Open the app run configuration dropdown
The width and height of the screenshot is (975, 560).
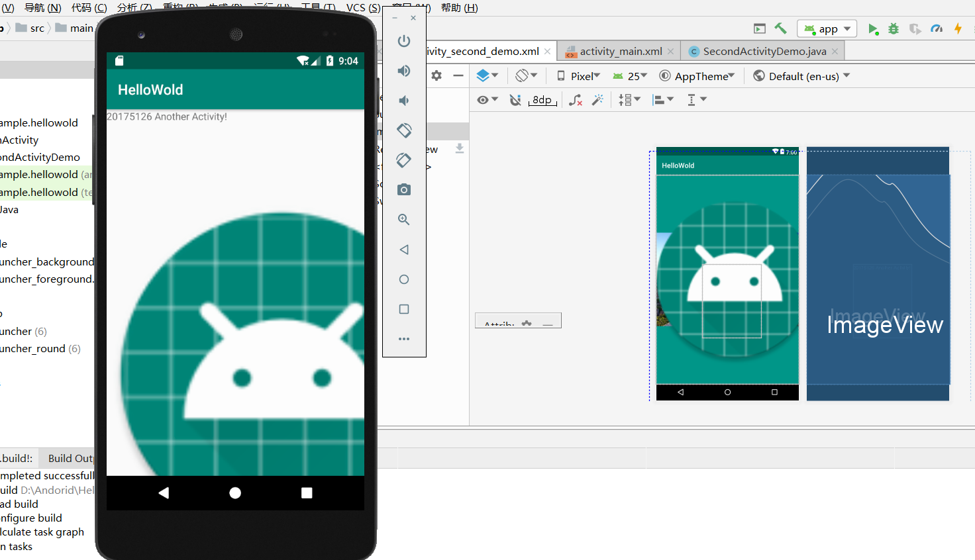pos(827,28)
